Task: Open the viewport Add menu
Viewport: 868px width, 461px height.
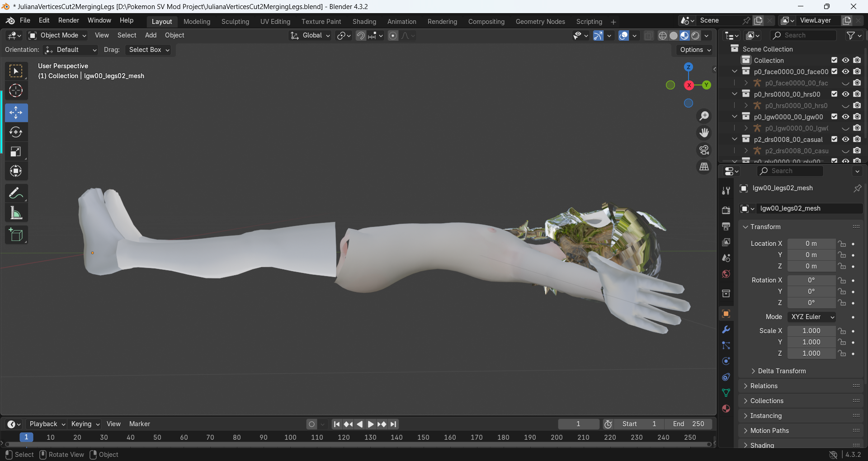Action: [x=151, y=35]
